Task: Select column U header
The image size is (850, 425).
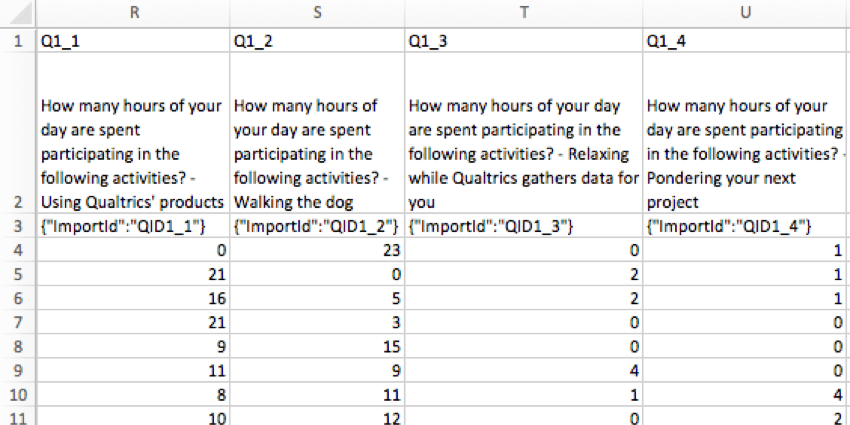Action: click(x=746, y=14)
